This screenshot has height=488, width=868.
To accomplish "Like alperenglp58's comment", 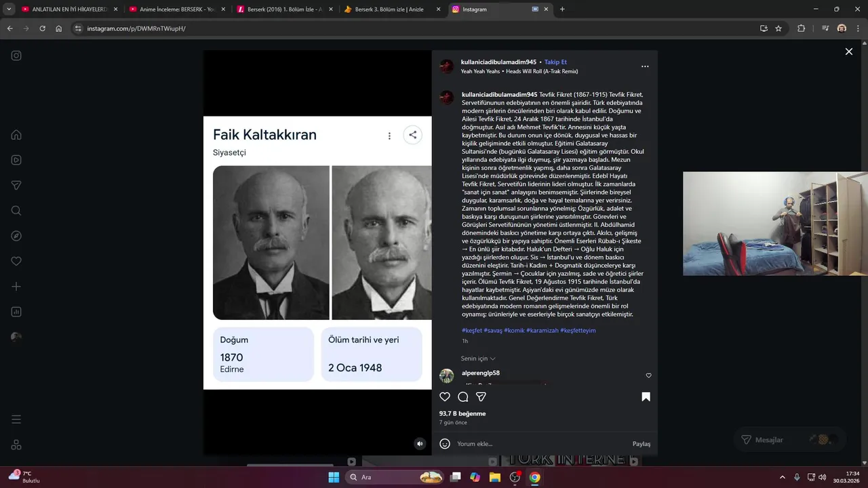I will point(648,375).
